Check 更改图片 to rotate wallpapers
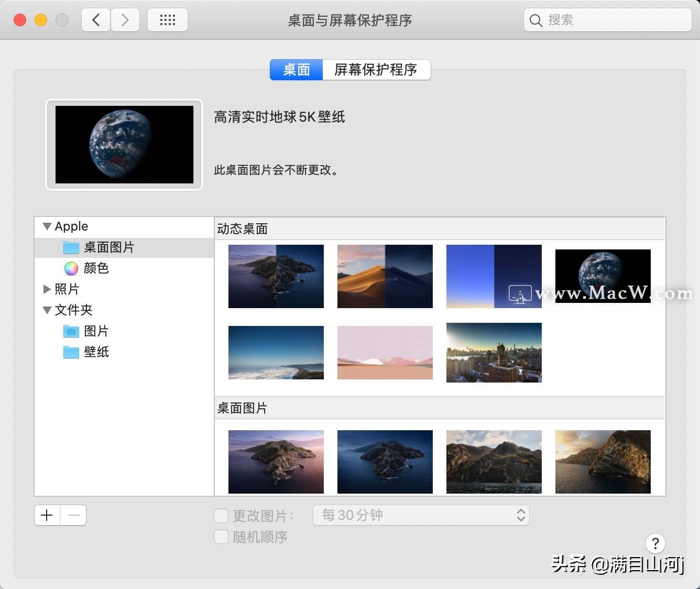Image resolution: width=700 pixels, height=589 pixels. (221, 516)
